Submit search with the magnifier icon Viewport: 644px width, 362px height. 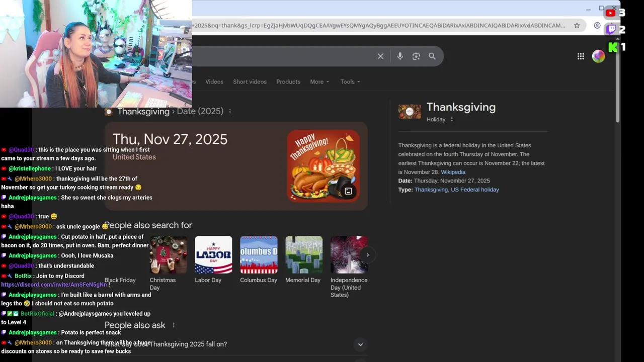click(432, 56)
